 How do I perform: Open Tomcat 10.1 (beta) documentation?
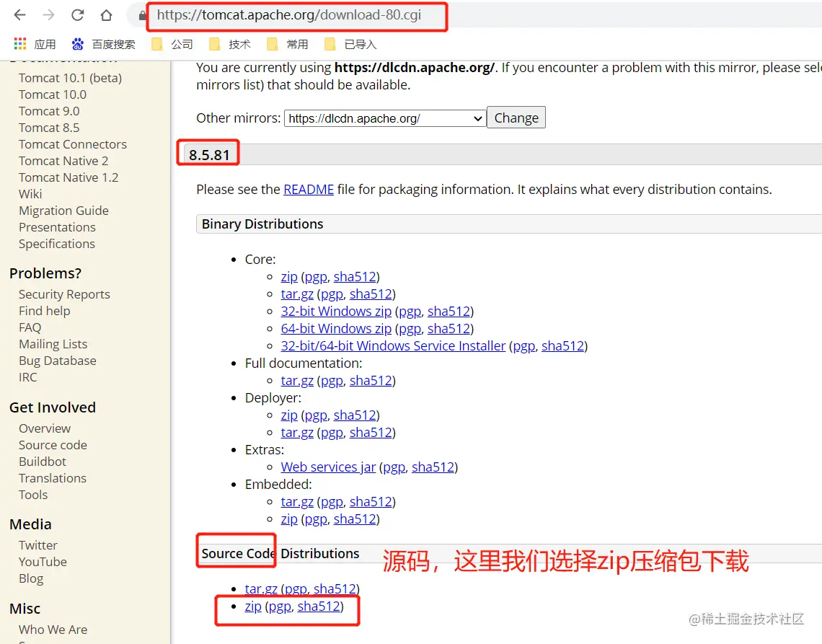tap(70, 78)
